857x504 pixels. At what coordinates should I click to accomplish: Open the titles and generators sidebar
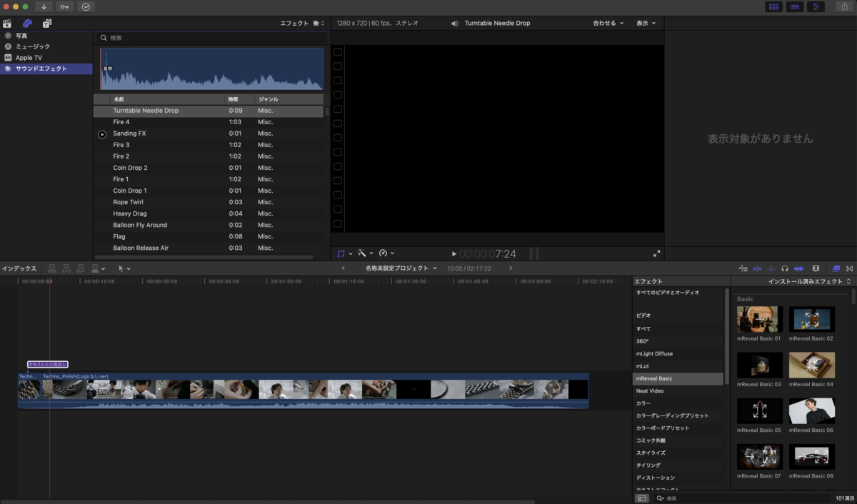coord(47,24)
